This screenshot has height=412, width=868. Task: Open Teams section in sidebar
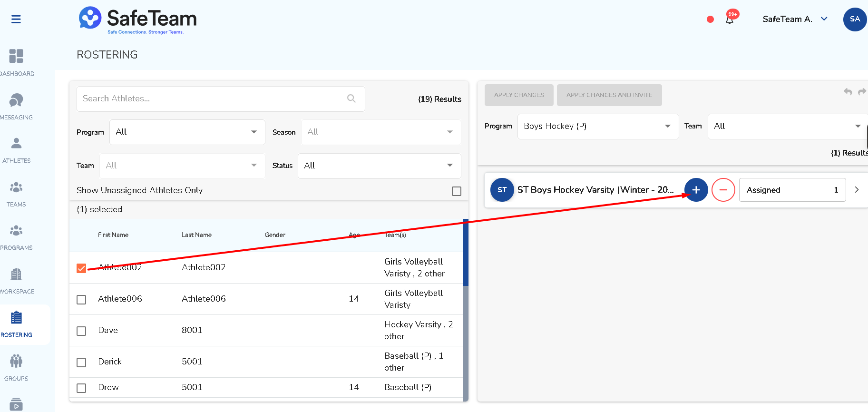coord(16,194)
